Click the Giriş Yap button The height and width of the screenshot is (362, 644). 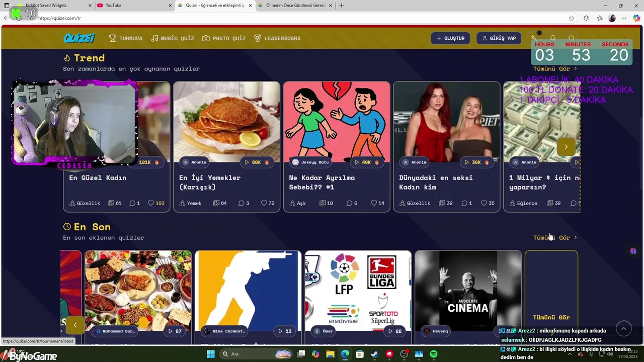[x=499, y=38]
